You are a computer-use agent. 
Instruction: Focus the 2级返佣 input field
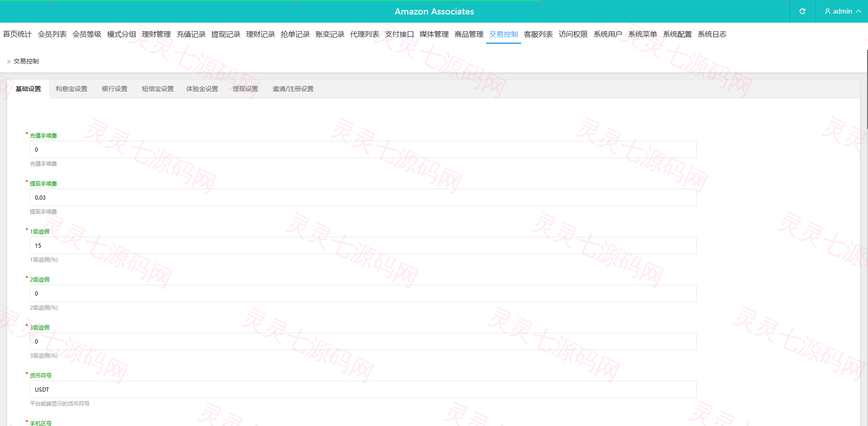[363, 293]
